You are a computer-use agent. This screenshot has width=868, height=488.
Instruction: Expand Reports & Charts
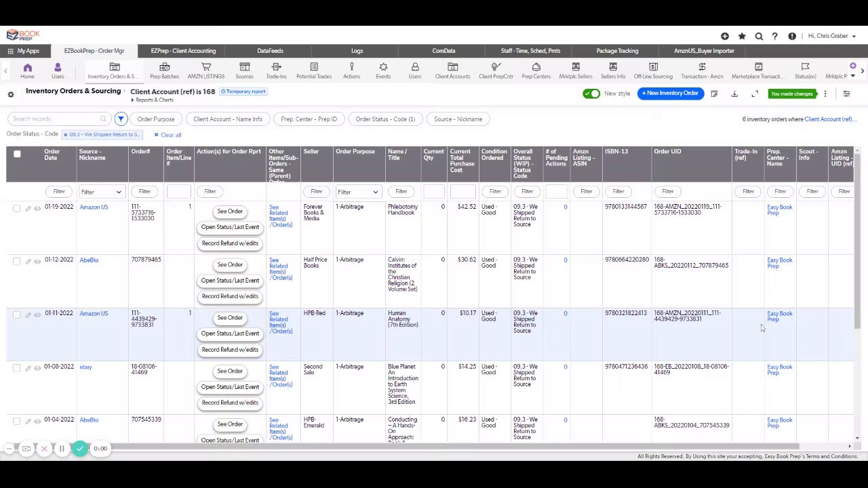tap(153, 100)
